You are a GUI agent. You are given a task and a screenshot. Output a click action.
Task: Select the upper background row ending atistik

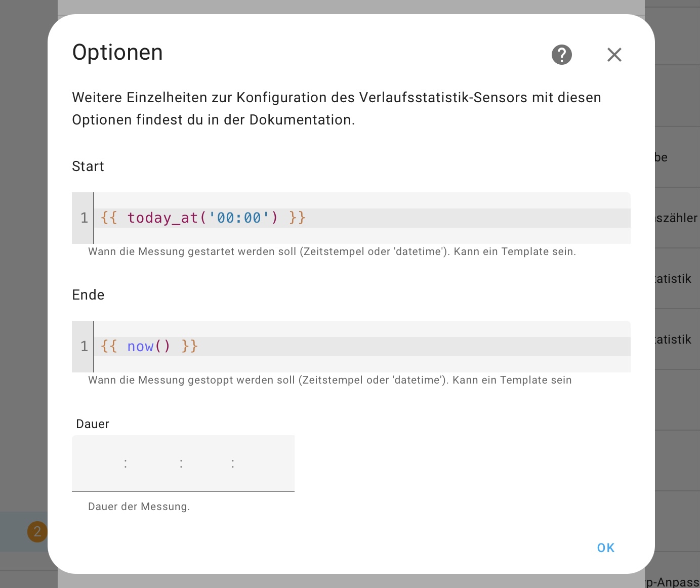click(x=677, y=279)
